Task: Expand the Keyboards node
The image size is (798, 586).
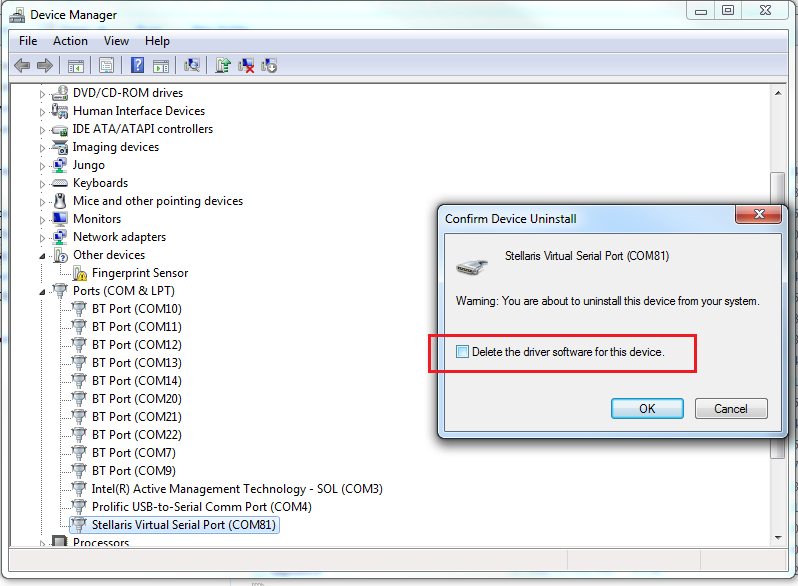Action: pos(42,184)
